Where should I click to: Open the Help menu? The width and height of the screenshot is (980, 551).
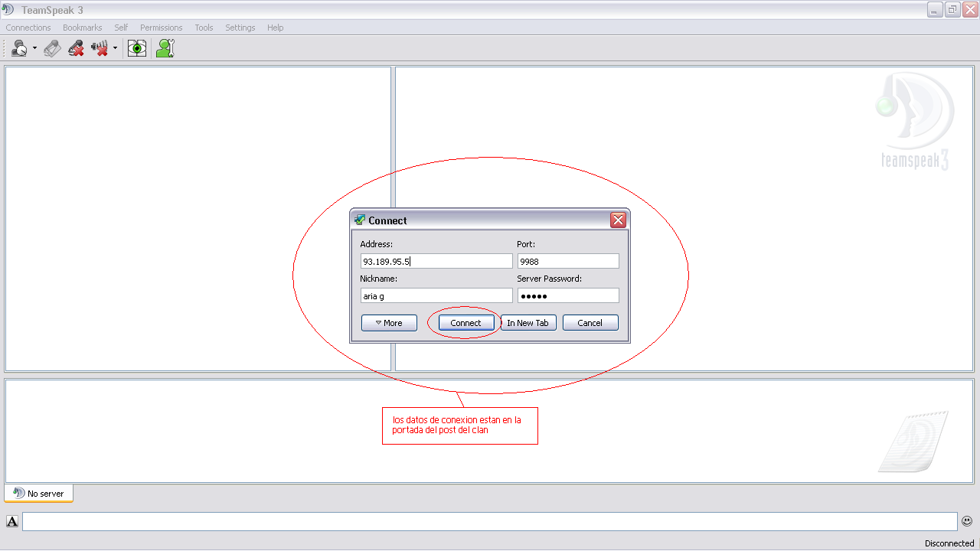coord(276,28)
